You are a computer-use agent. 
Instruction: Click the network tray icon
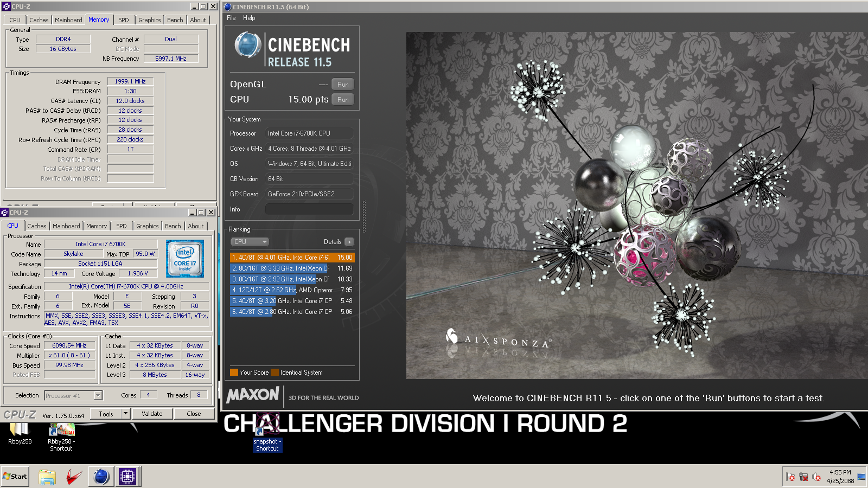tap(803, 477)
